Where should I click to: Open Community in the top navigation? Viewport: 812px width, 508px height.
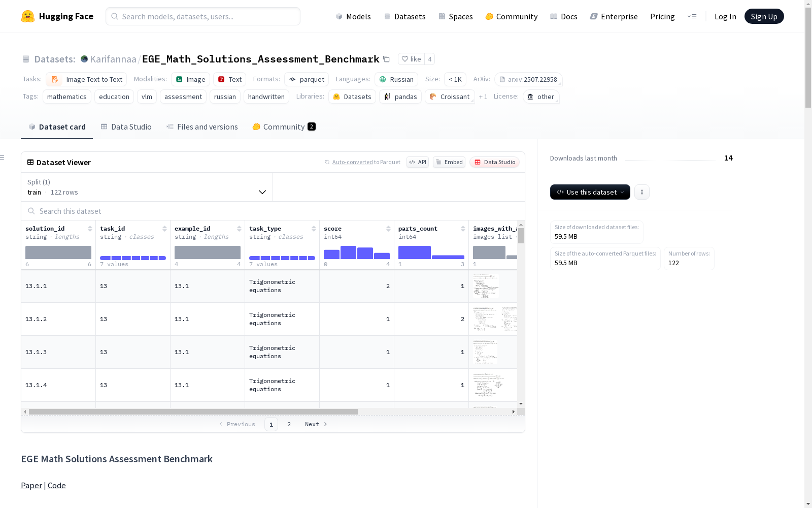point(512,16)
